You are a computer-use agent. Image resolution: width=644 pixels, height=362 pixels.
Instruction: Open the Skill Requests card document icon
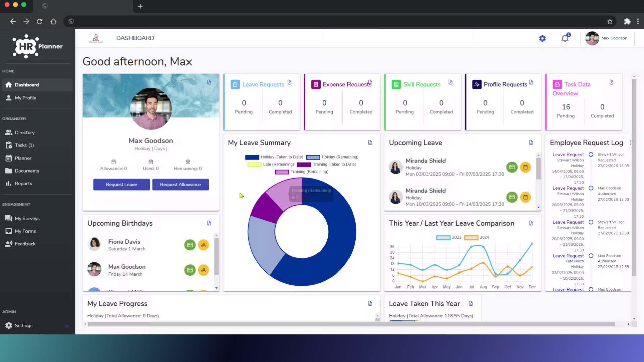click(450, 82)
